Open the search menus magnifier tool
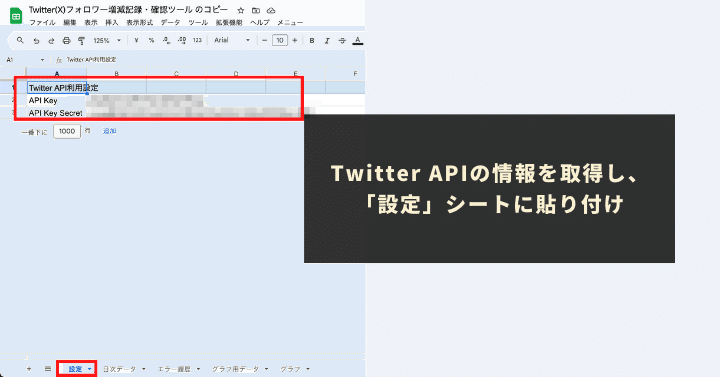 point(20,40)
